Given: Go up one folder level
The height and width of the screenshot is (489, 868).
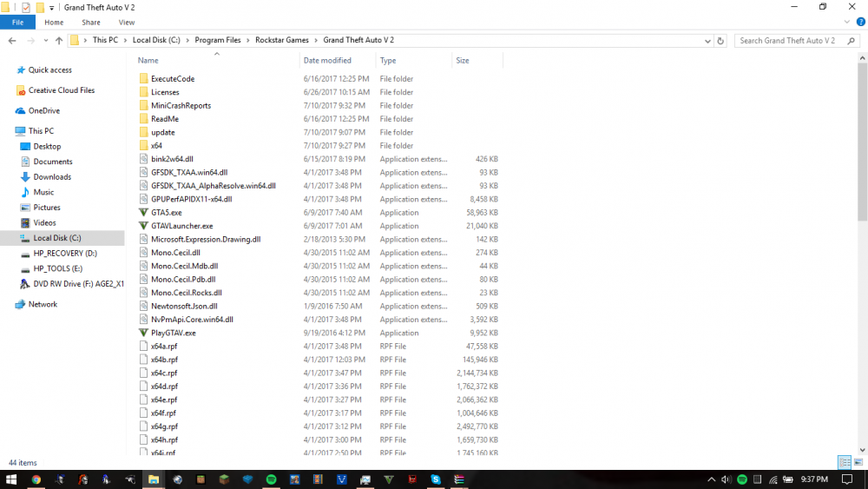Looking at the screenshot, I should (x=59, y=41).
